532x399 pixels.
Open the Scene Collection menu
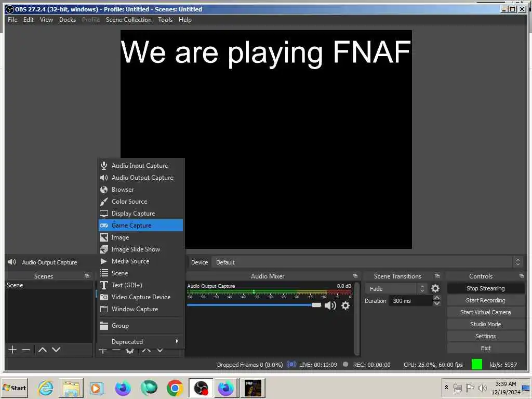[x=129, y=20]
